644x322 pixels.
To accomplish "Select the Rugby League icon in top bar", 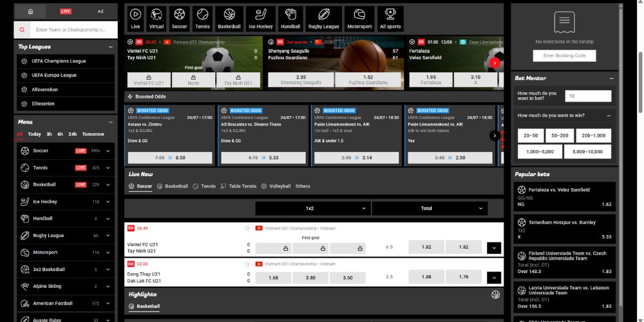I will [x=324, y=19].
